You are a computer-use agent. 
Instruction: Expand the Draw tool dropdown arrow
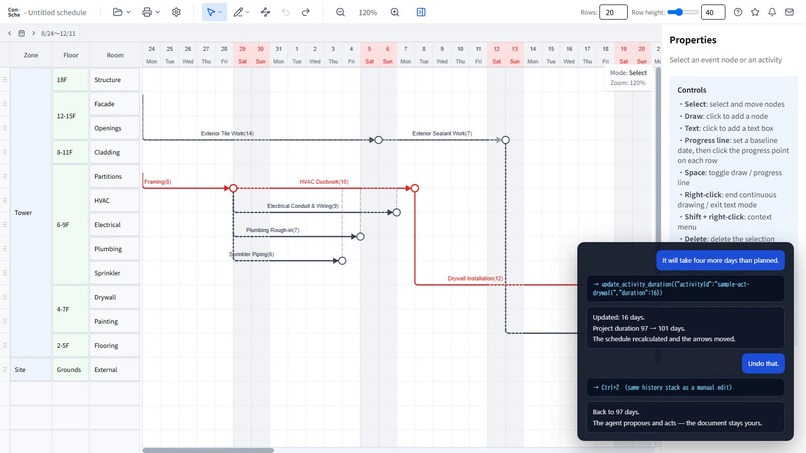pyautogui.click(x=247, y=12)
